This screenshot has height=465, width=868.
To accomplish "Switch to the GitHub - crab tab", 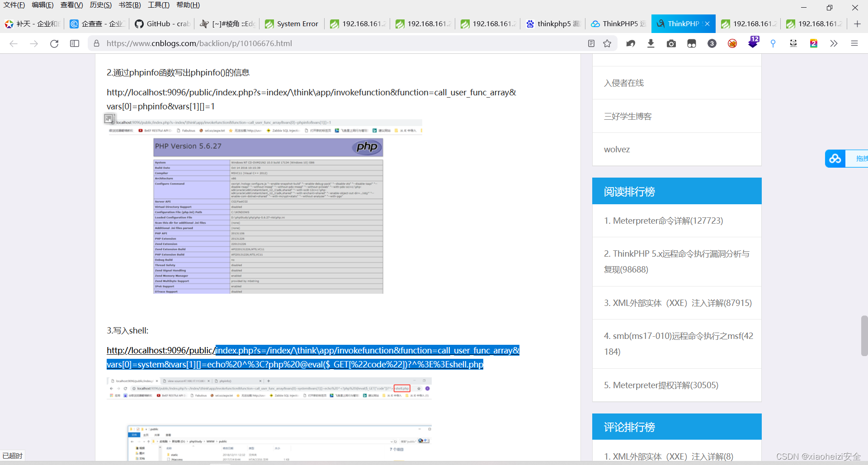I will (163, 24).
